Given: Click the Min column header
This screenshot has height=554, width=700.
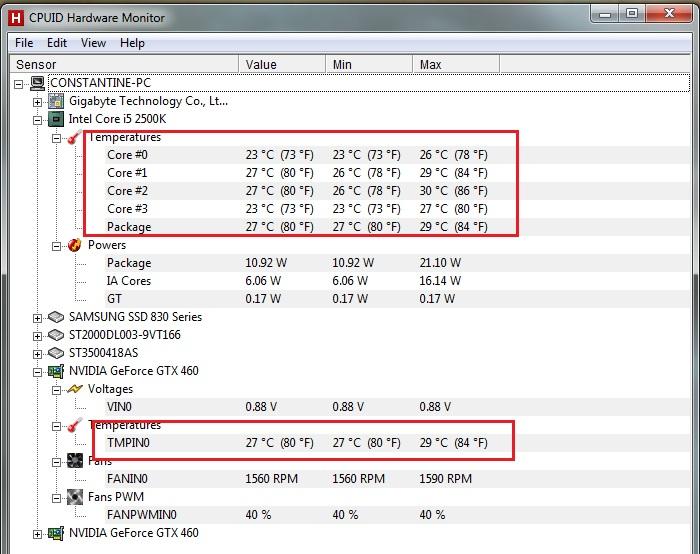Looking at the screenshot, I should (x=369, y=64).
